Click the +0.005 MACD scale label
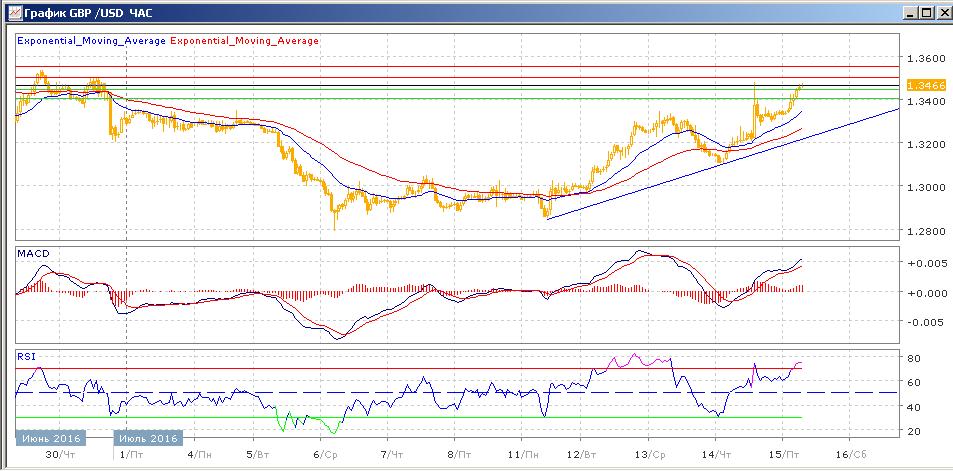Image resolution: width=953 pixels, height=471 pixels. pos(926,264)
